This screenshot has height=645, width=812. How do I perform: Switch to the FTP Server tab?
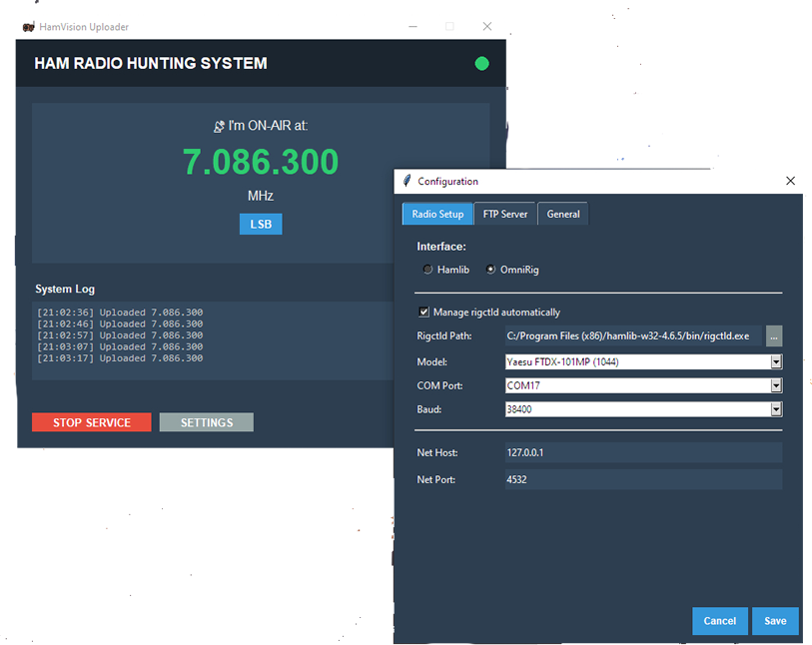click(x=505, y=214)
